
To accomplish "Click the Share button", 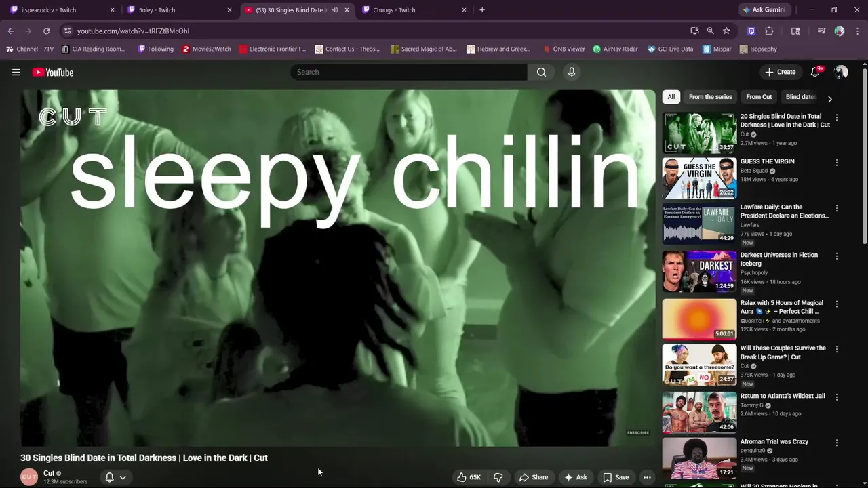I will tap(534, 477).
